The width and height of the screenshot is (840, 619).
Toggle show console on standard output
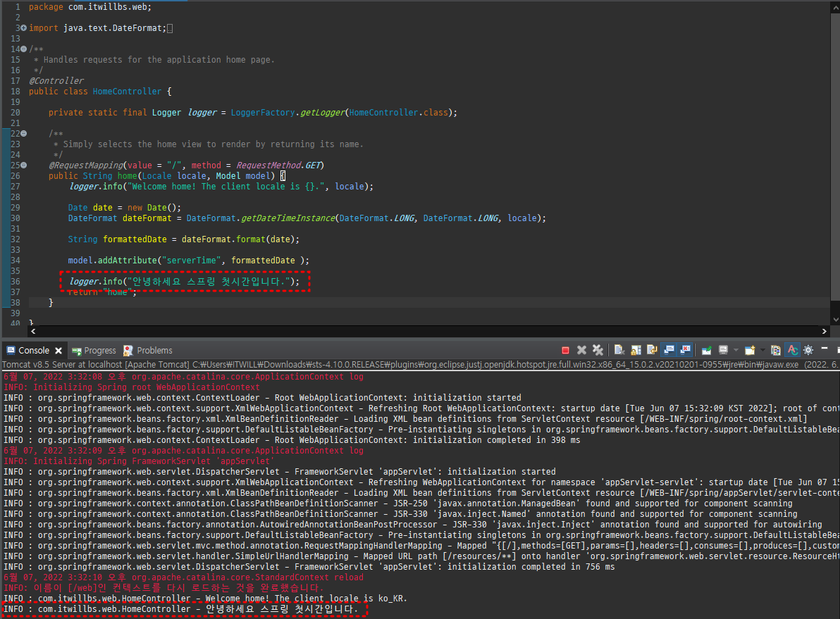(669, 350)
